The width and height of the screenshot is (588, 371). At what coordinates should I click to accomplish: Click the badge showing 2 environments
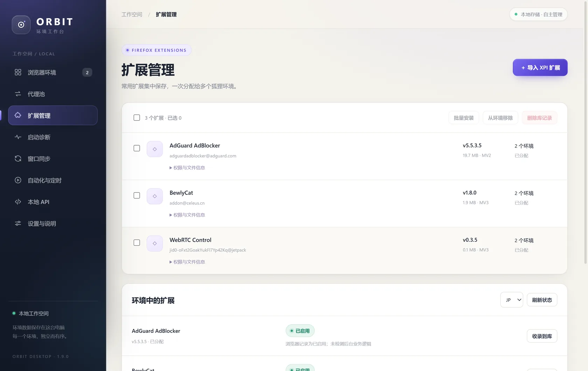pyautogui.click(x=87, y=72)
